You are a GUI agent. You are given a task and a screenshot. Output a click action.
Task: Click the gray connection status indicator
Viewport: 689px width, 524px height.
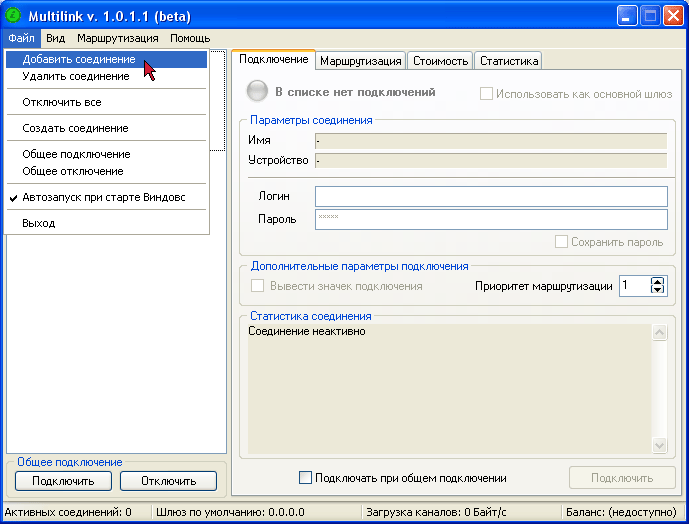(x=257, y=91)
